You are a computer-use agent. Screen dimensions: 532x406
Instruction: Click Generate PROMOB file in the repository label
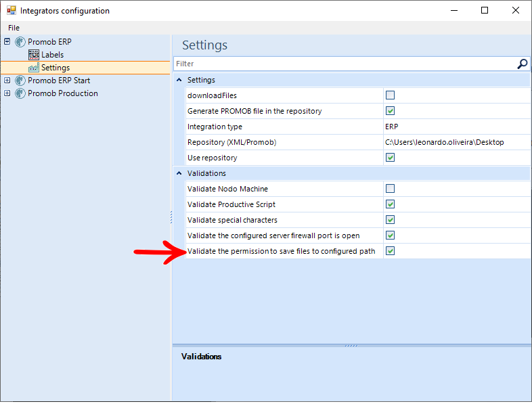[x=254, y=111]
